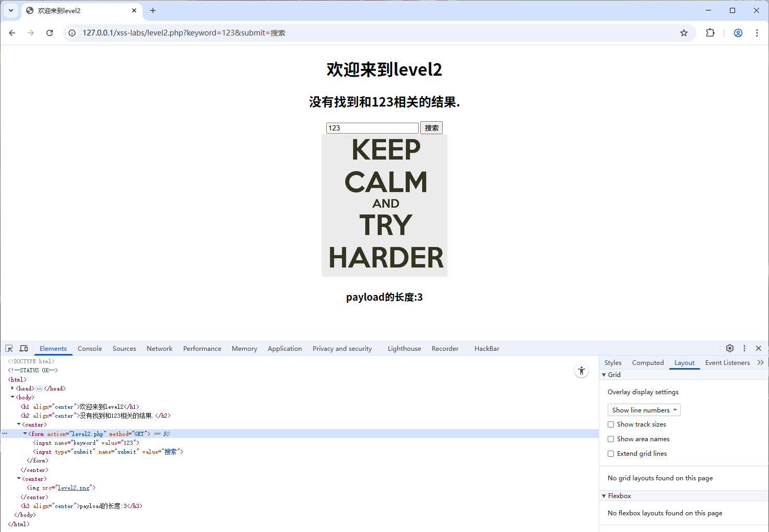This screenshot has width=769, height=532.
Task: Click the keyword search input field
Action: (x=372, y=128)
